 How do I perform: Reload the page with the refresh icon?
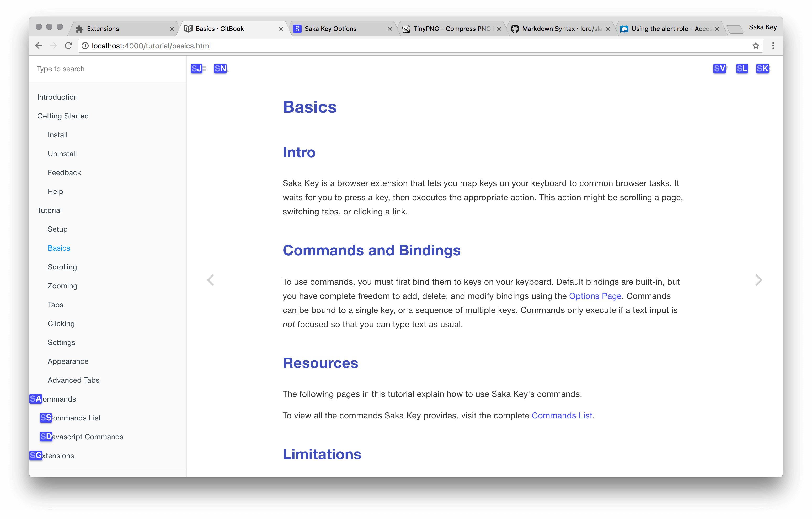(x=68, y=46)
